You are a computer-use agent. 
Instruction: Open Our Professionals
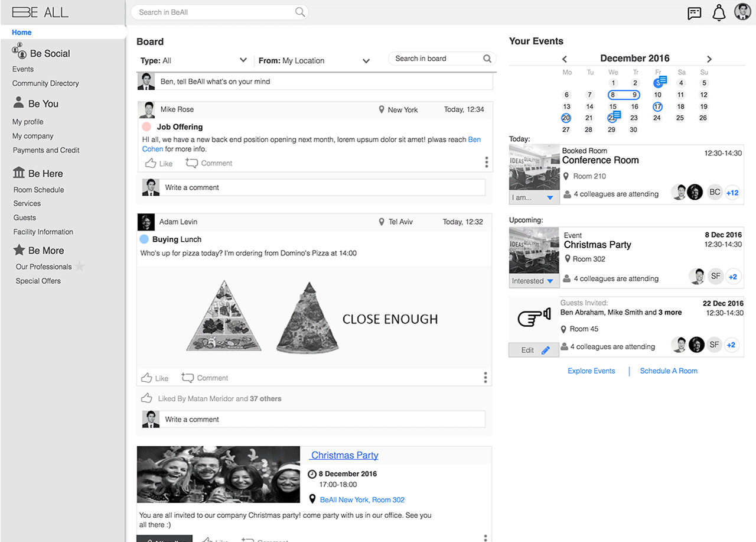click(x=44, y=267)
